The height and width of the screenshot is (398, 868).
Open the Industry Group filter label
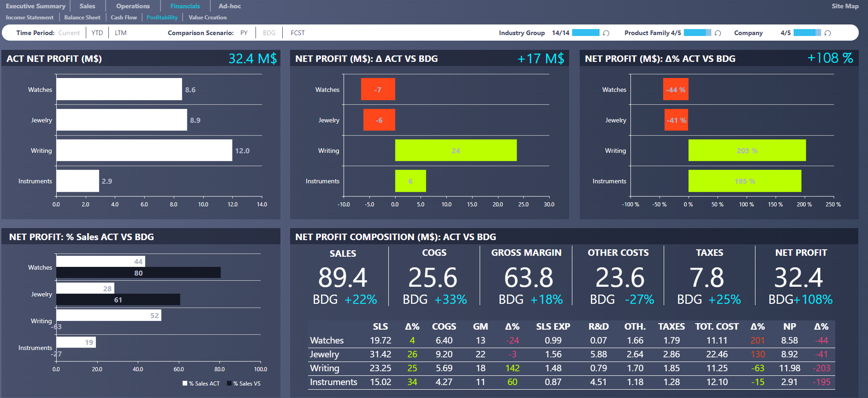coord(522,33)
